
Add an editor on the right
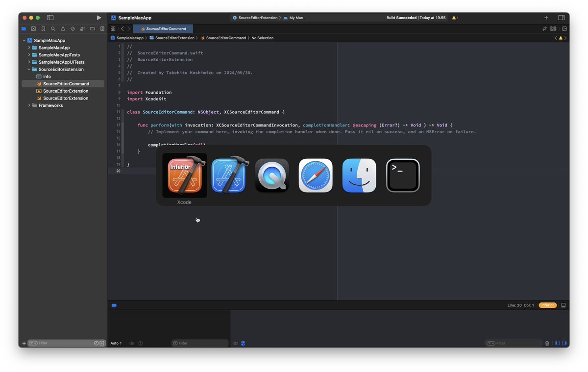click(564, 29)
